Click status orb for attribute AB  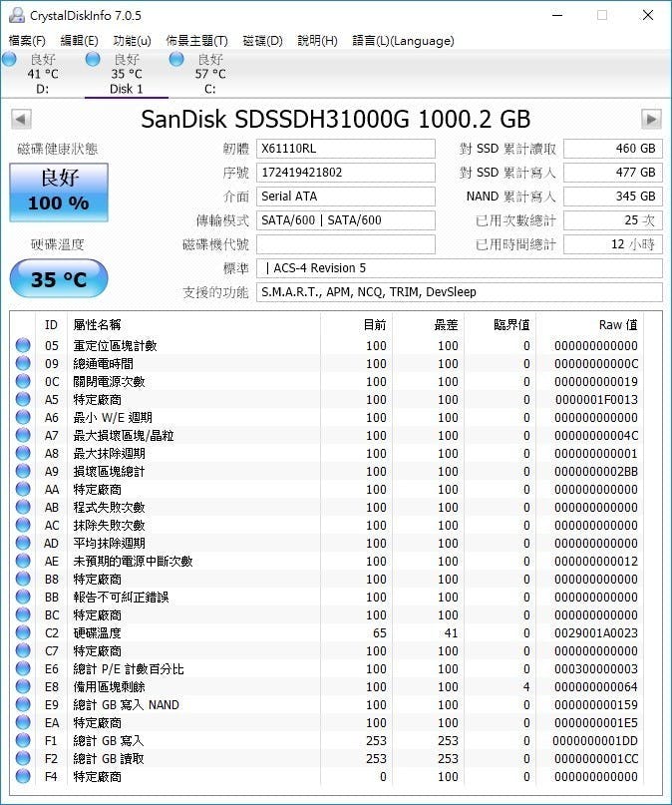pyautogui.click(x=23, y=507)
